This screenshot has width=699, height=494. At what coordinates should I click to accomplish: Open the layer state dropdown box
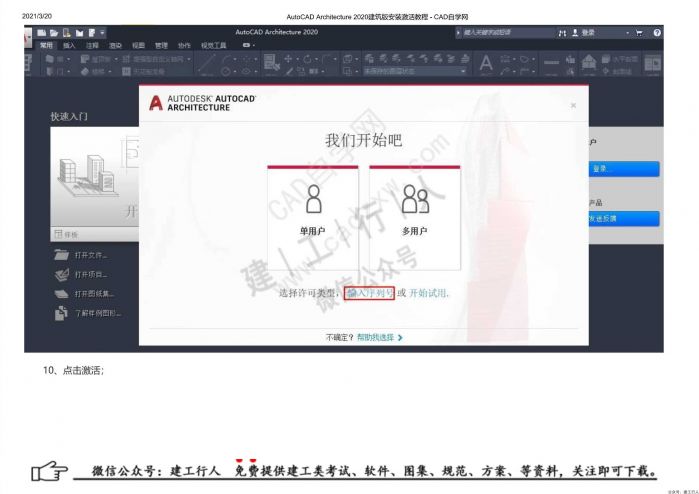pyautogui.click(x=415, y=71)
